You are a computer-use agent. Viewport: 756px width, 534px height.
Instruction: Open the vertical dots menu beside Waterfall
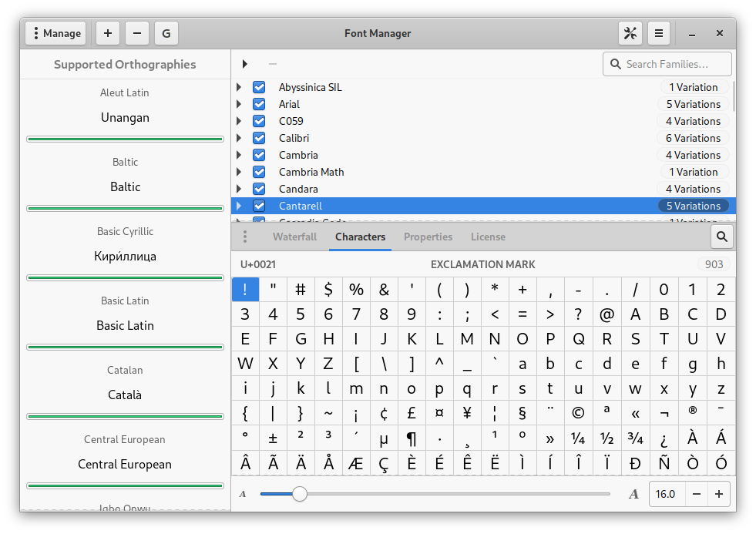[x=245, y=237]
